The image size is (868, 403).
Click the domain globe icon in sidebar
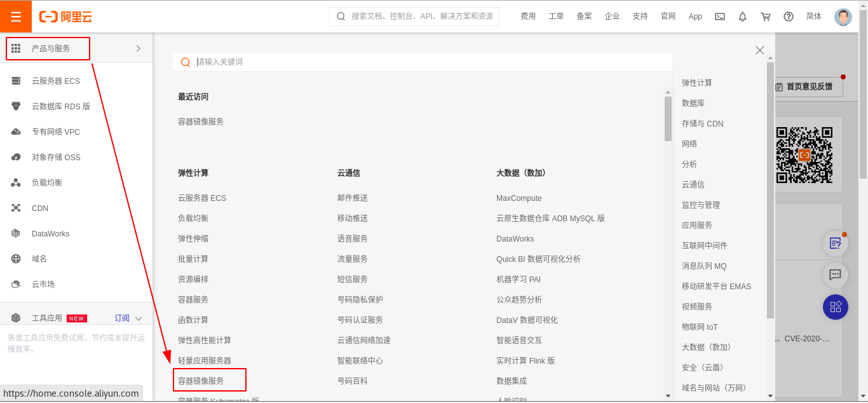[16, 259]
